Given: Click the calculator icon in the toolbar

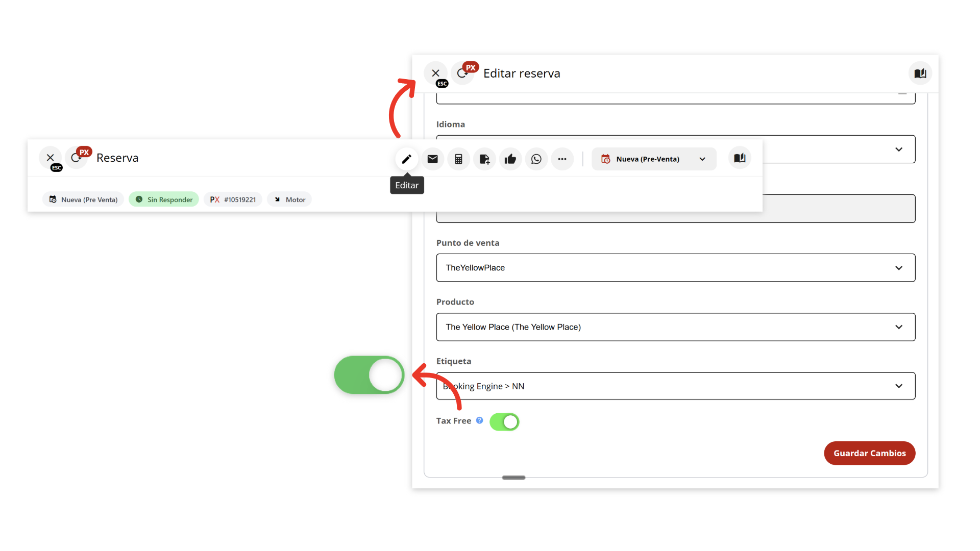Looking at the screenshot, I should pyautogui.click(x=458, y=159).
